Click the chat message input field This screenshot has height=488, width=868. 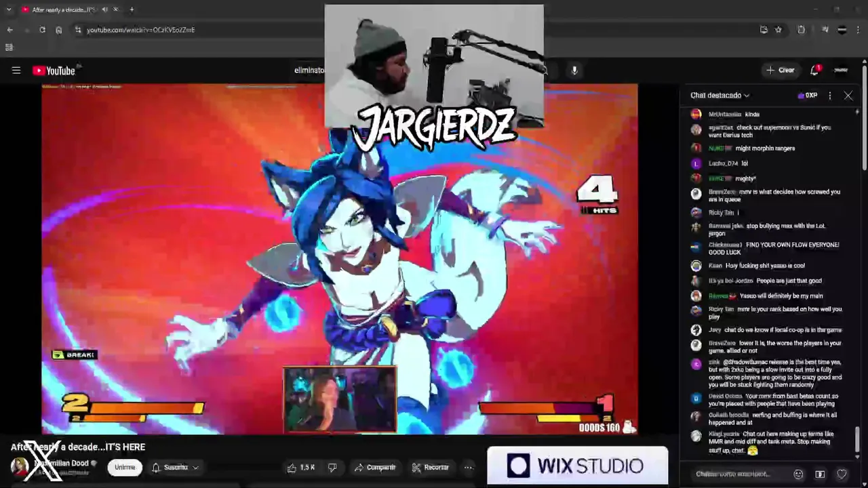click(739, 474)
